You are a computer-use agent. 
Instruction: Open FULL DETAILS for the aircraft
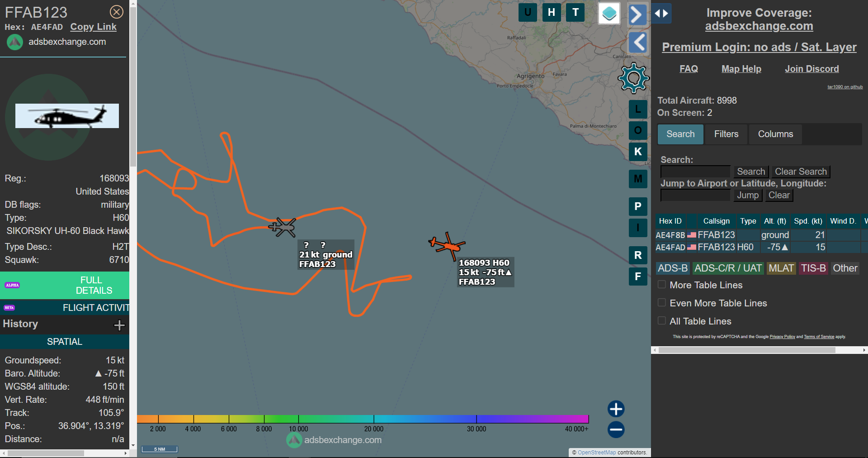tap(65, 285)
